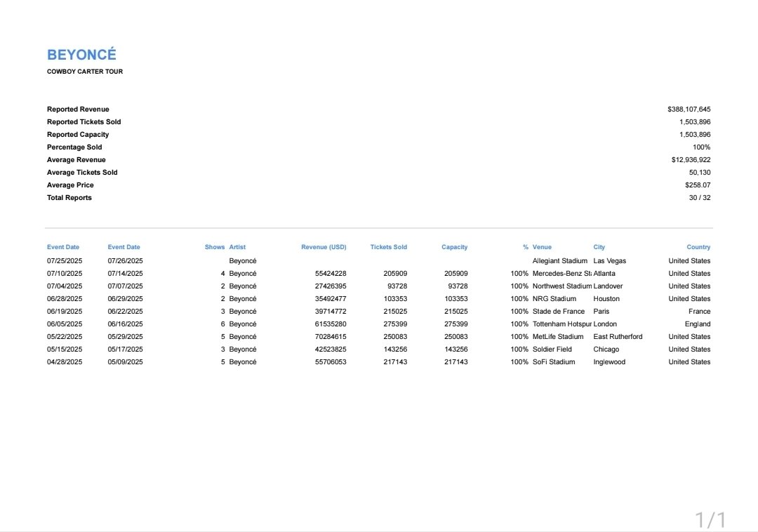Image resolution: width=758 pixels, height=532 pixels.
Task: Select the Percentage Sold 100% value
Action: click(x=701, y=147)
